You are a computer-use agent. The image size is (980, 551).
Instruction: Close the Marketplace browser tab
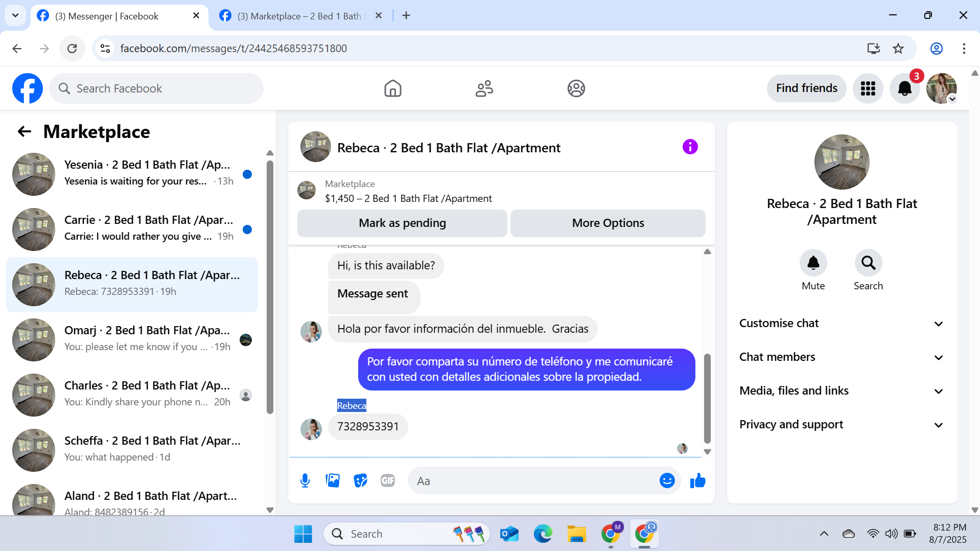click(379, 15)
